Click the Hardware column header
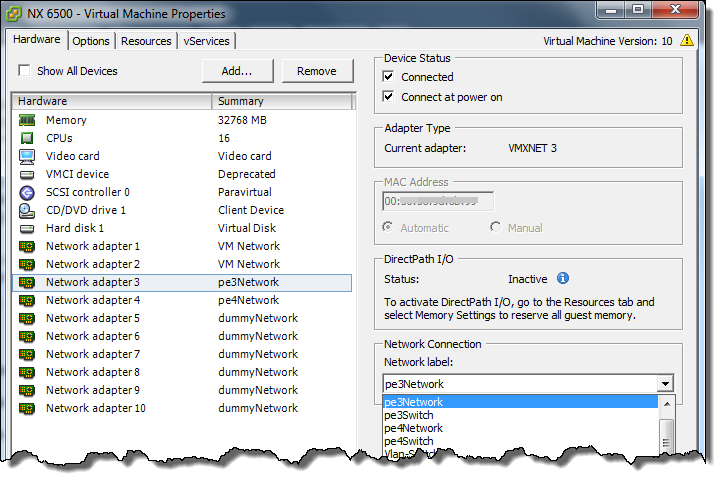The image size is (721, 491). coord(112,101)
